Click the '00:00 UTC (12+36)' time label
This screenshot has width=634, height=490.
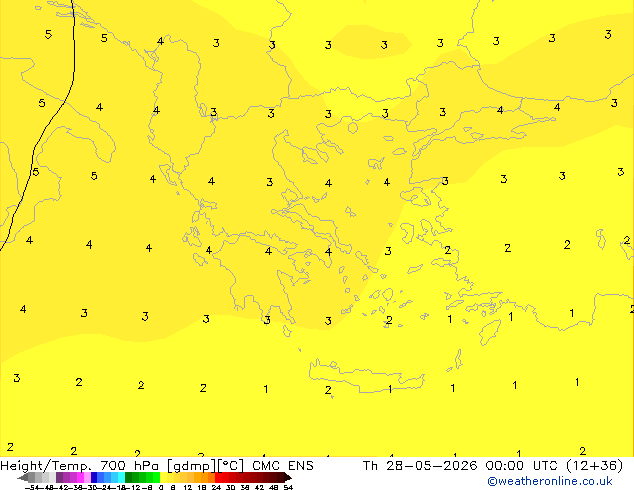pos(554,466)
